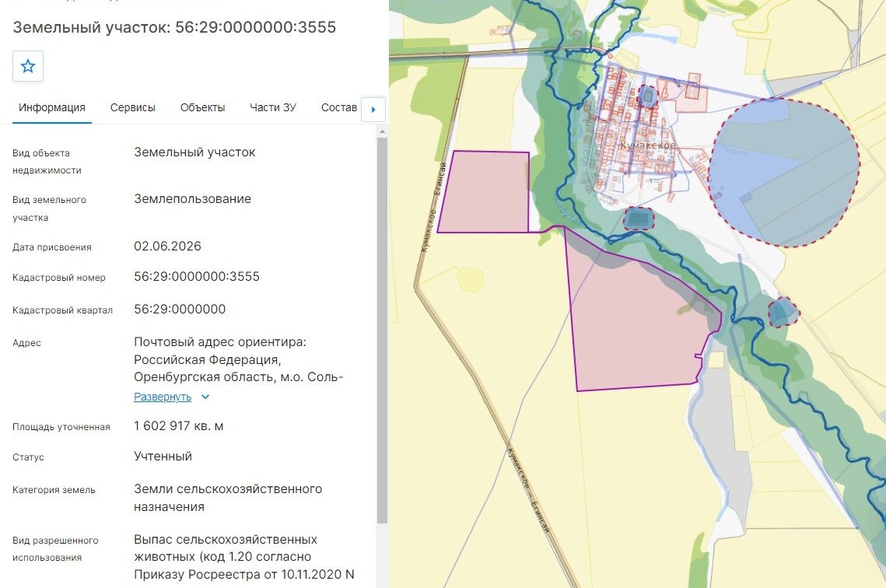Viewport: 886px width, 588px height.
Task: Select the status value Учтенный
Action: tap(163, 456)
